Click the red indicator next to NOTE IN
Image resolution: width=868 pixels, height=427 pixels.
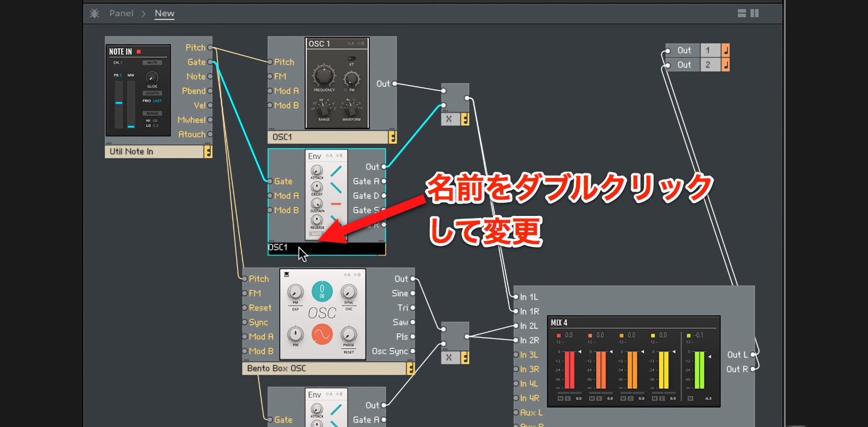pos(139,52)
